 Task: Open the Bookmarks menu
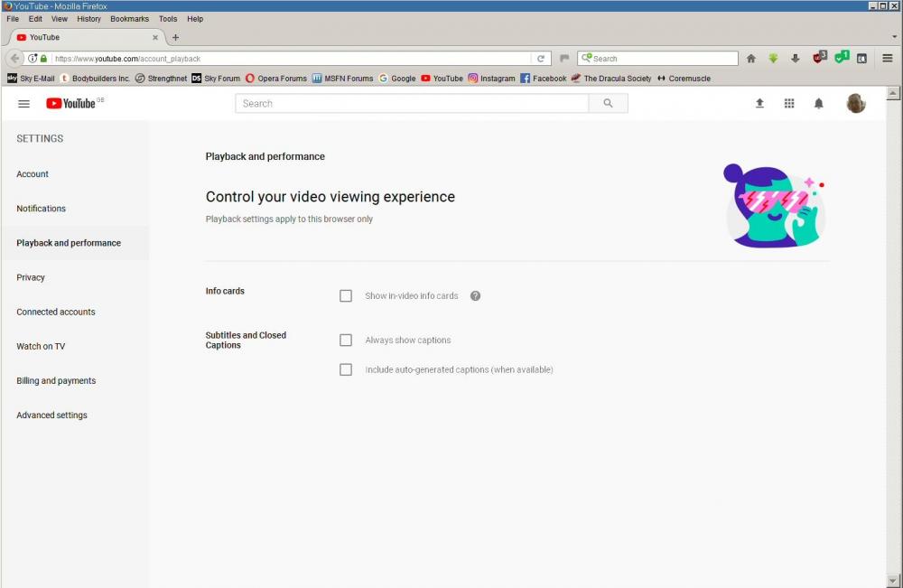click(x=129, y=18)
